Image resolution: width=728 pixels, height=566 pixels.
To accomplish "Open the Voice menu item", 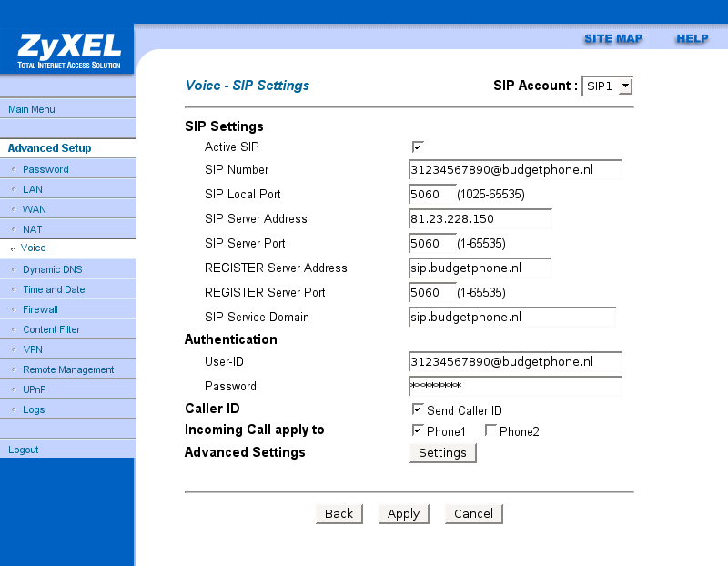I will pos(33,248).
